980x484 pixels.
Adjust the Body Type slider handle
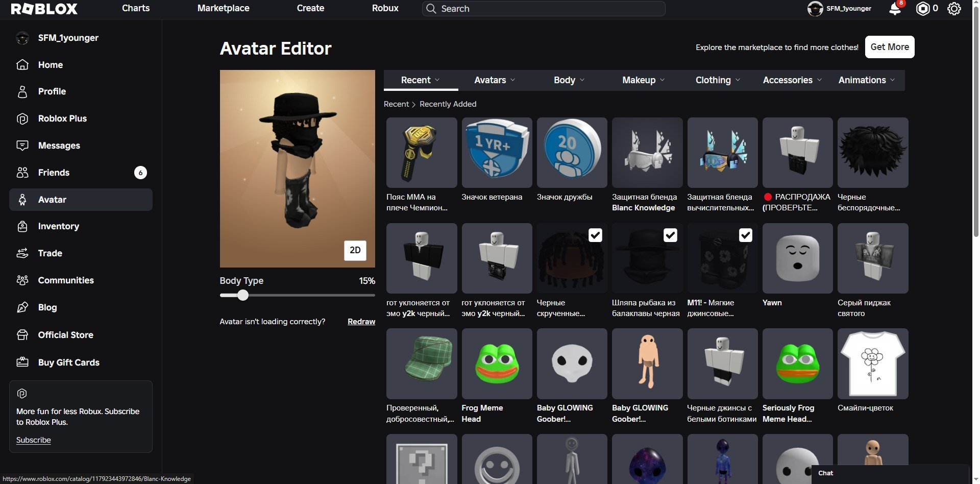[x=243, y=295]
